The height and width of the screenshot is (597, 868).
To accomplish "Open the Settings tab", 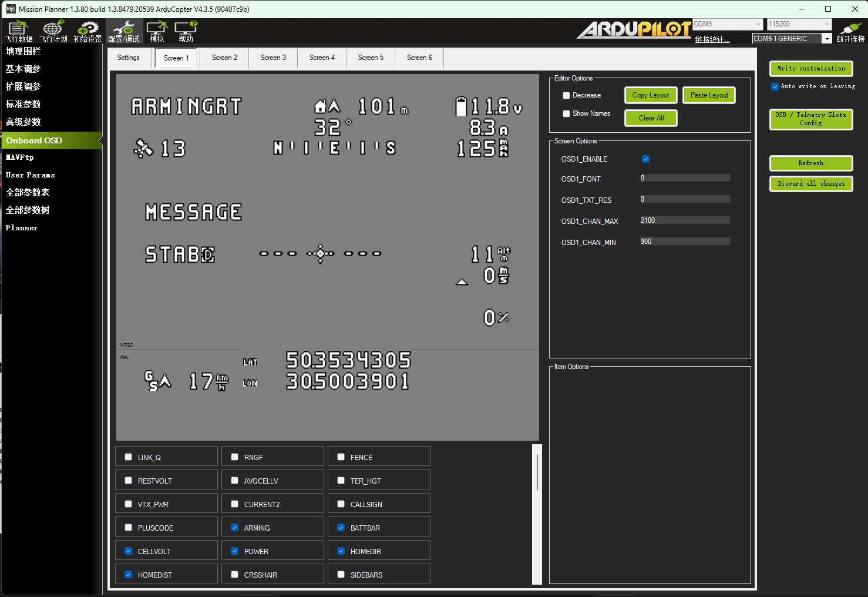I will pos(129,58).
